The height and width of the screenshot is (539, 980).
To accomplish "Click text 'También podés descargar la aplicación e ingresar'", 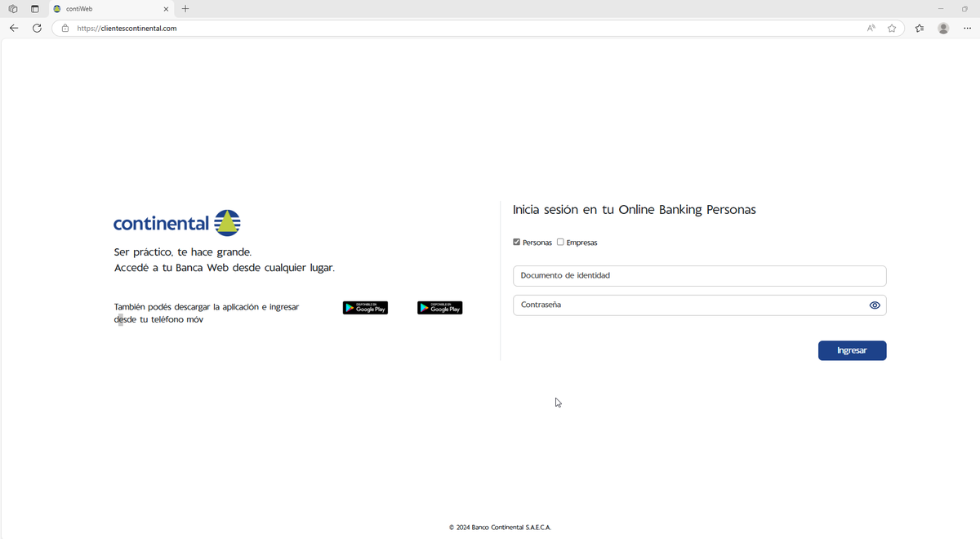I will (x=207, y=307).
